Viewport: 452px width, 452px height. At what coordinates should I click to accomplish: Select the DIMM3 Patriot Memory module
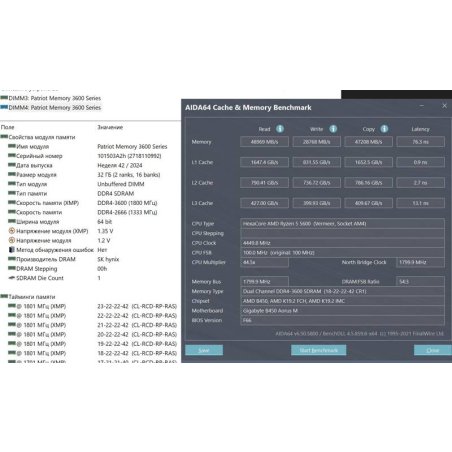click(51, 98)
